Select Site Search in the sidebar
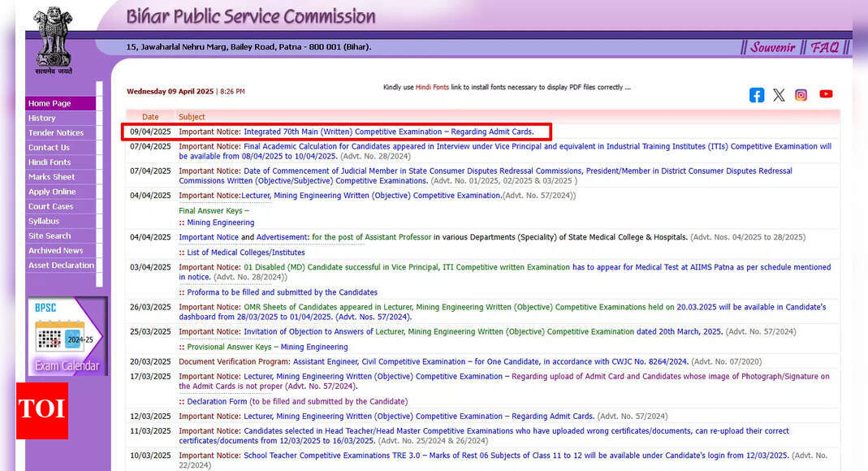This screenshot has height=471, width=868. (x=60, y=235)
